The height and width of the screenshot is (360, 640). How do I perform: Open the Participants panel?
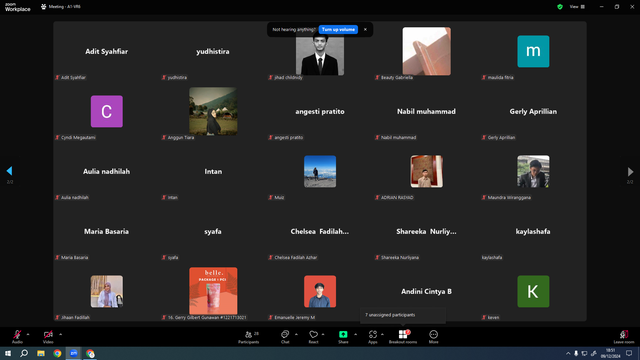pyautogui.click(x=249, y=337)
